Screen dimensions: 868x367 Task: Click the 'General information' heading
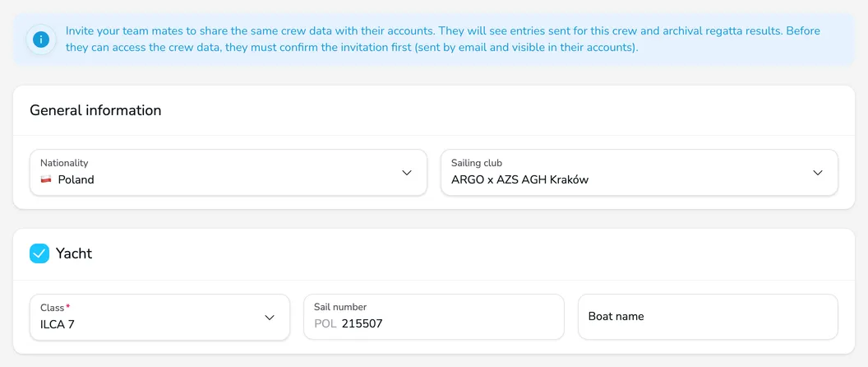coord(95,110)
